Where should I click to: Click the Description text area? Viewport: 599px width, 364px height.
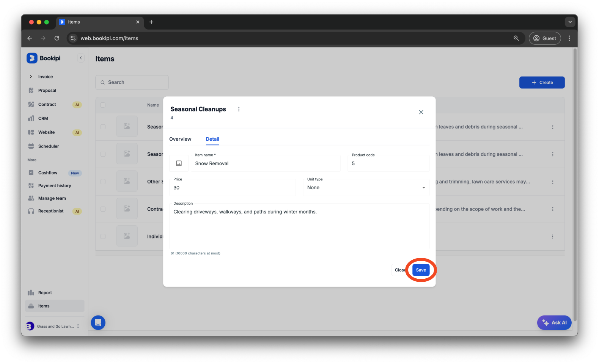[299, 226]
